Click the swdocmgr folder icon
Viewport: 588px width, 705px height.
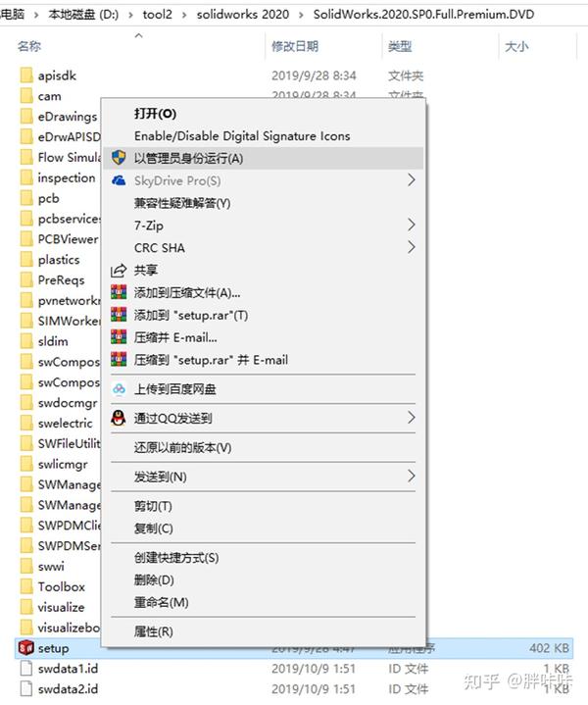click(26, 402)
